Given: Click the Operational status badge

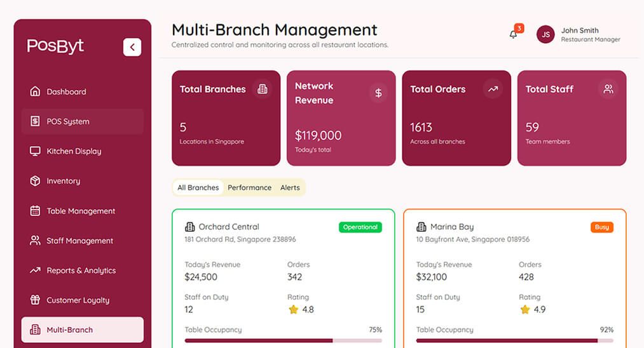Looking at the screenshot, I should pos(360,227).
